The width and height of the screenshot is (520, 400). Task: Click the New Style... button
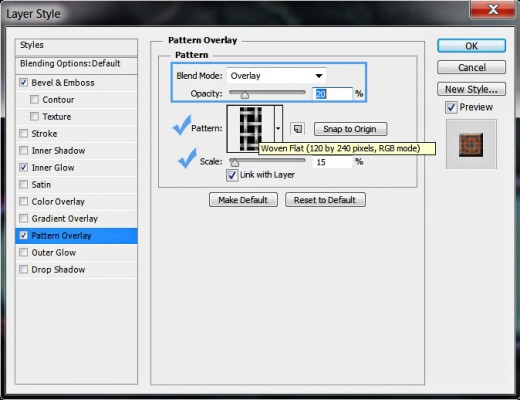tap(471, 89)
